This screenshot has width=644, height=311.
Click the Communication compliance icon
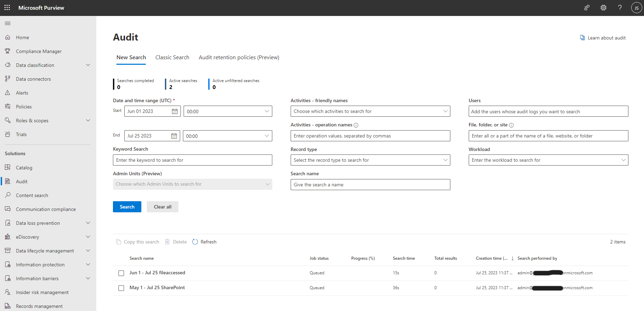[x=8, y=209]
